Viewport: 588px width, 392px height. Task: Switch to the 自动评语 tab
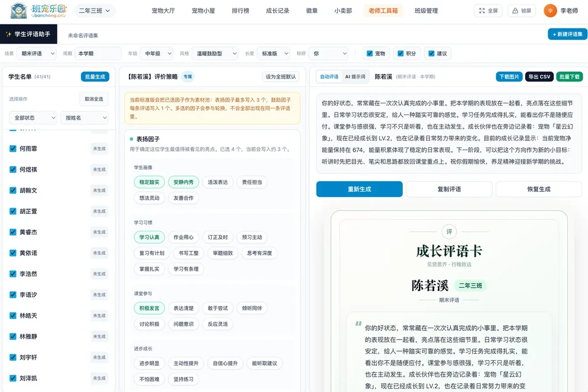click(x=329, y=77)
